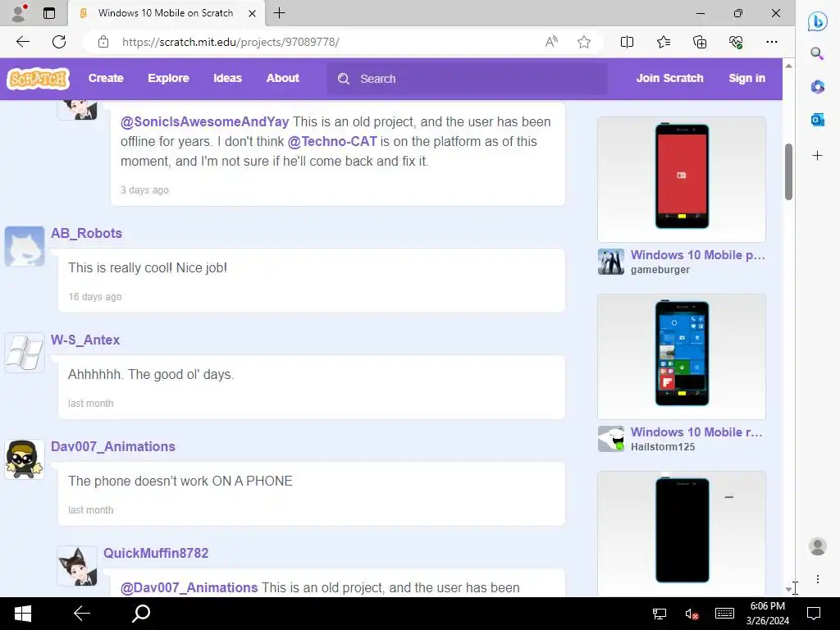
Task: Open the Favorites list
Action: 663,42
